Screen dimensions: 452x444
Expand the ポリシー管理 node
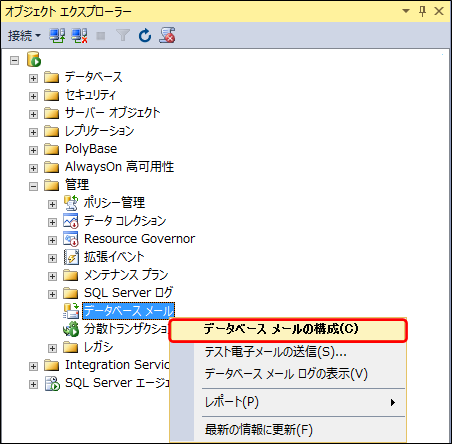(52, 204)
